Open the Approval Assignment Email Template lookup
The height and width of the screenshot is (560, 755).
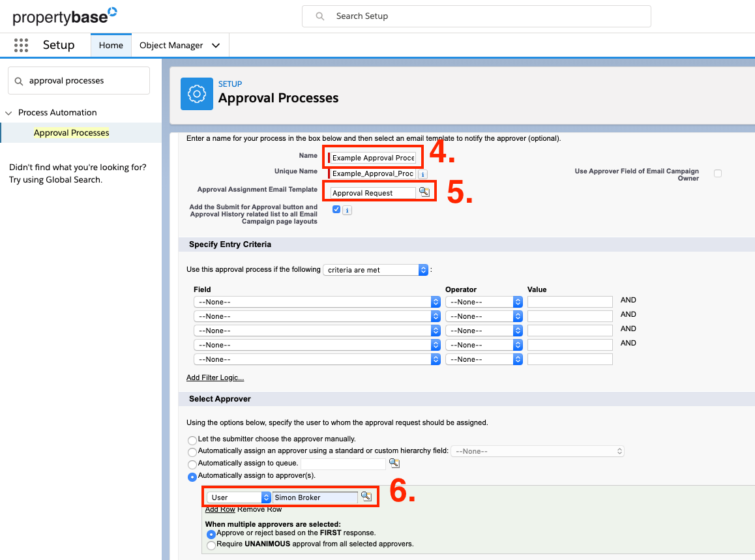[426, 192]
